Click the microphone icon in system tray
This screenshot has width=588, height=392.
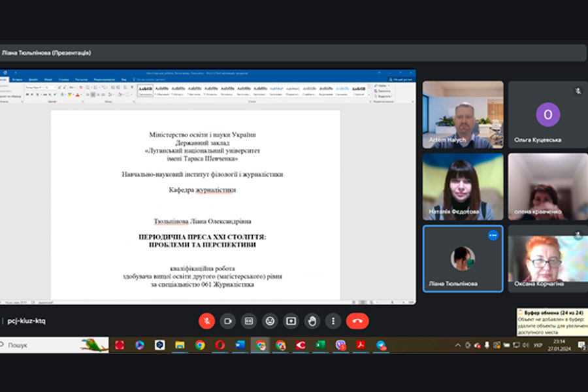point(487,345)
